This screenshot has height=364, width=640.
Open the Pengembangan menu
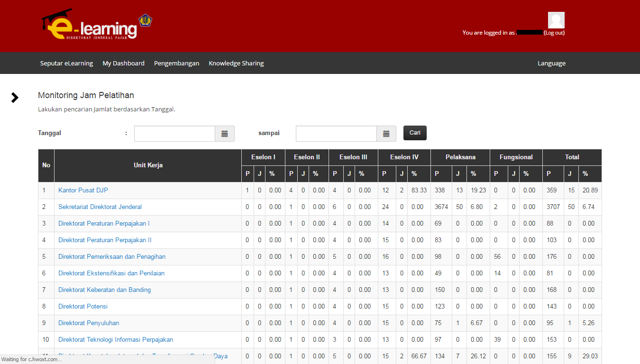coord(176,63)
